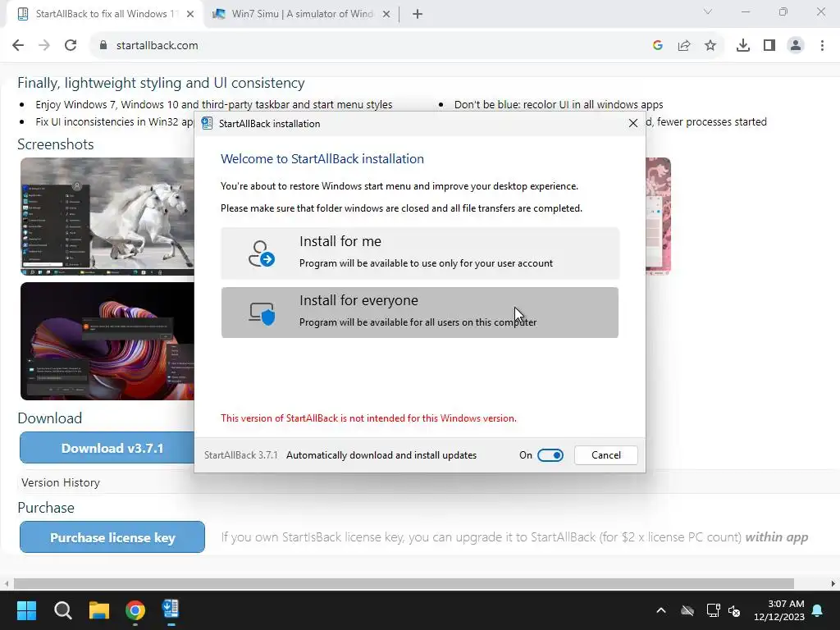The width and height of the screenshot is (840, 630).
Task: View site information lock icon
Action: 103,46
